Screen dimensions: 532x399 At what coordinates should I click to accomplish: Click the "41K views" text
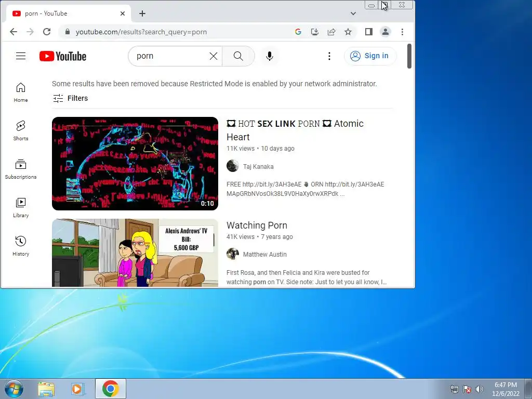241,237
